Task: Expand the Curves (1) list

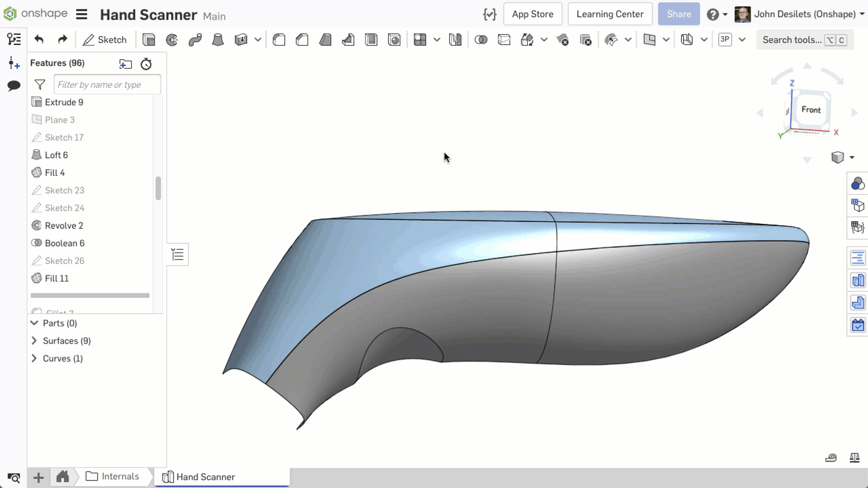Action: [34, 358]
